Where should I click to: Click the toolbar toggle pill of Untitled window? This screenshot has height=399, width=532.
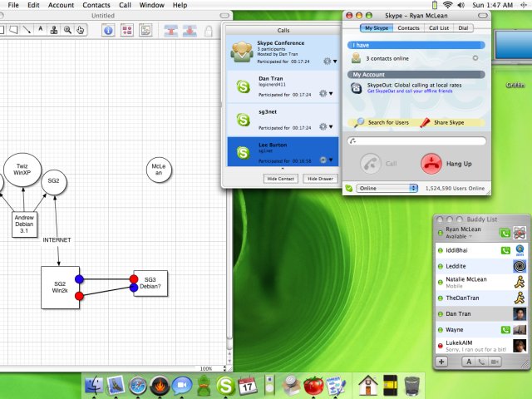click(x=224, y=15)
